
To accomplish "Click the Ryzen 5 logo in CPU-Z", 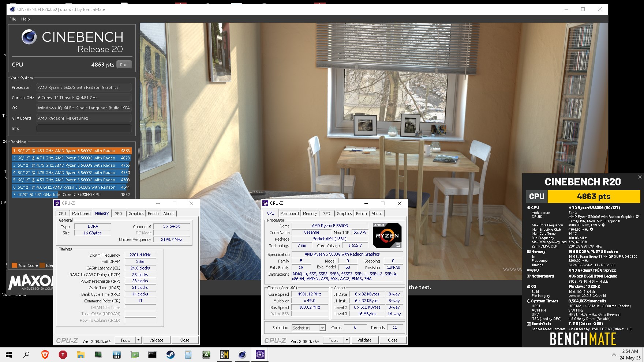I will (387, 235).
